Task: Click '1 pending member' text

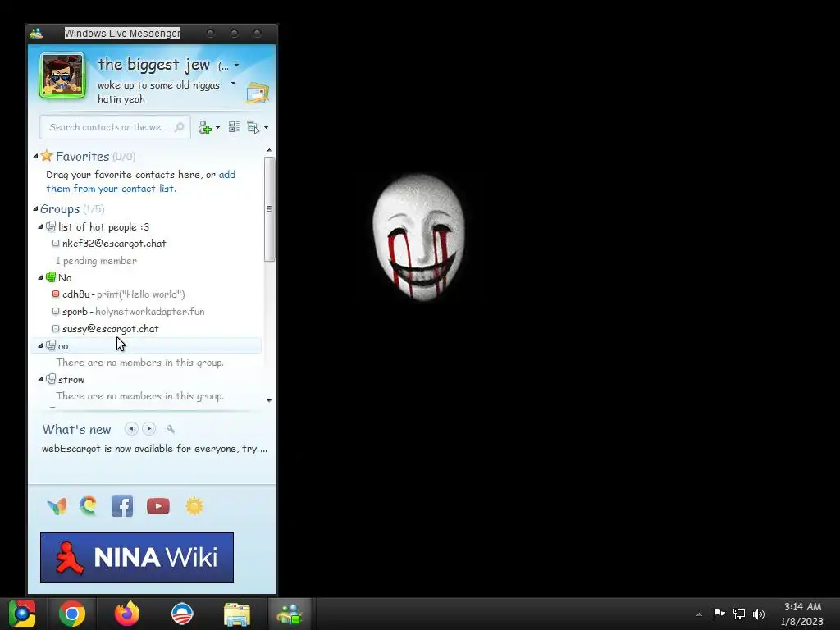Action: [96, 261]
